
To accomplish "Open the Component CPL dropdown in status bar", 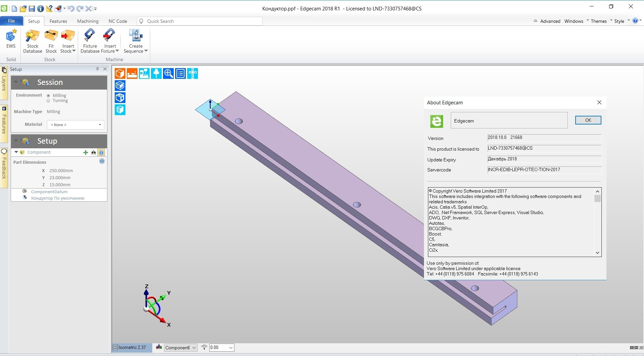I will coord(194,348).
